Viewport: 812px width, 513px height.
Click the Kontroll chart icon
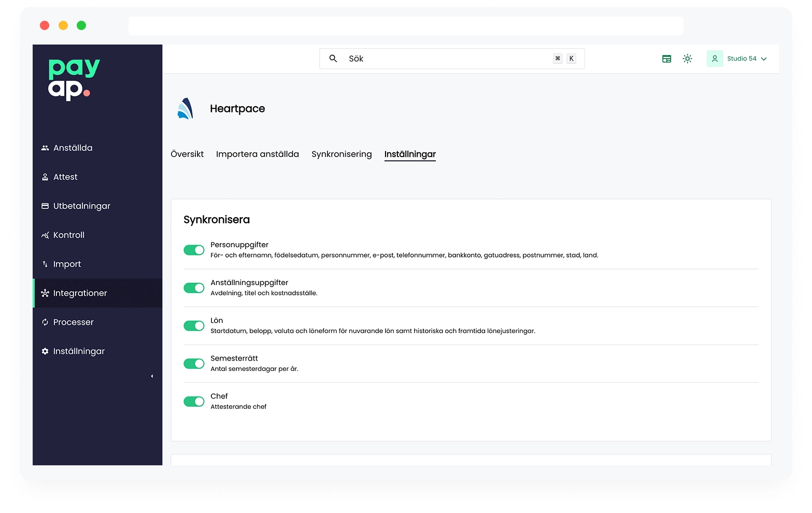click(x=46, y=235)
